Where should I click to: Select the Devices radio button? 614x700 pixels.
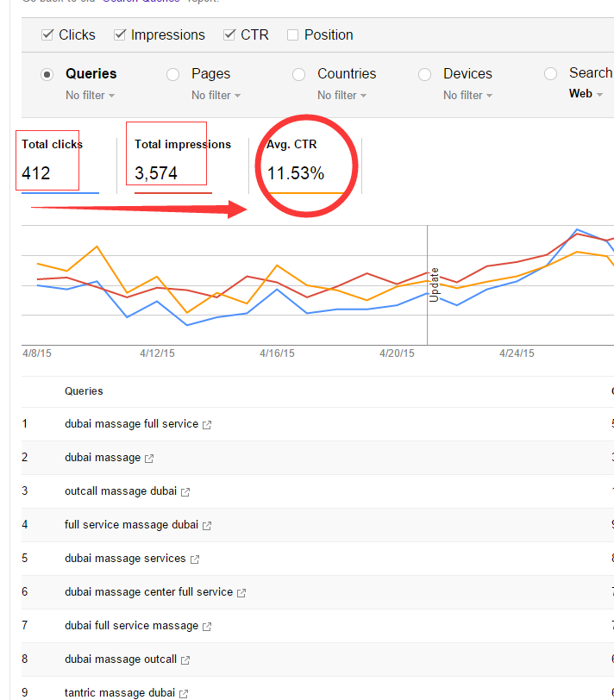coord(424,74)
